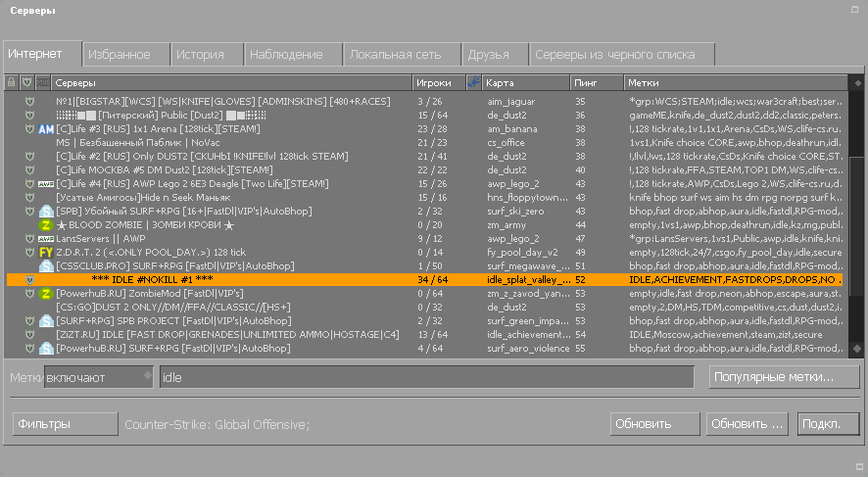868x477 pixels.
Task: Click the tags input field containing idle
Action: click(426, 377)
